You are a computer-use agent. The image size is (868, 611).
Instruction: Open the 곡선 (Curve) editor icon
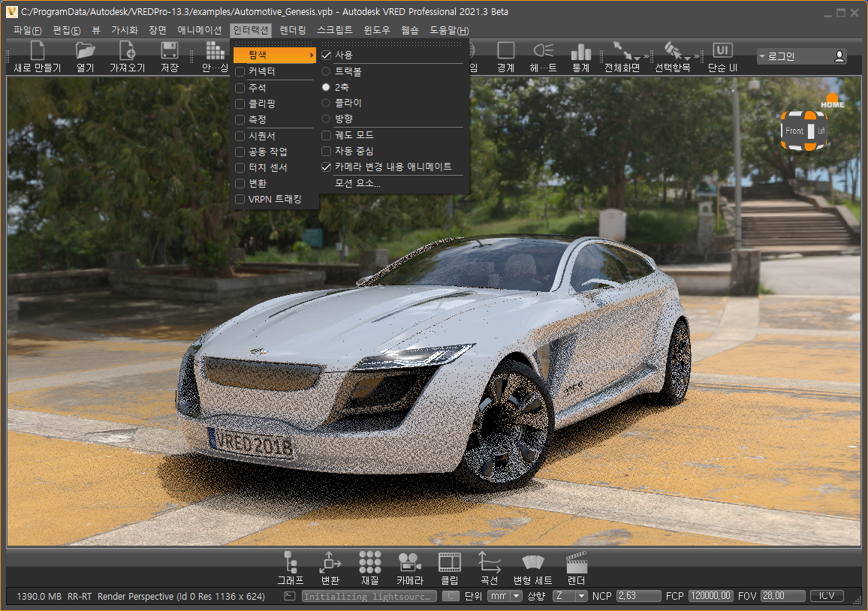(x=490, y=562)
